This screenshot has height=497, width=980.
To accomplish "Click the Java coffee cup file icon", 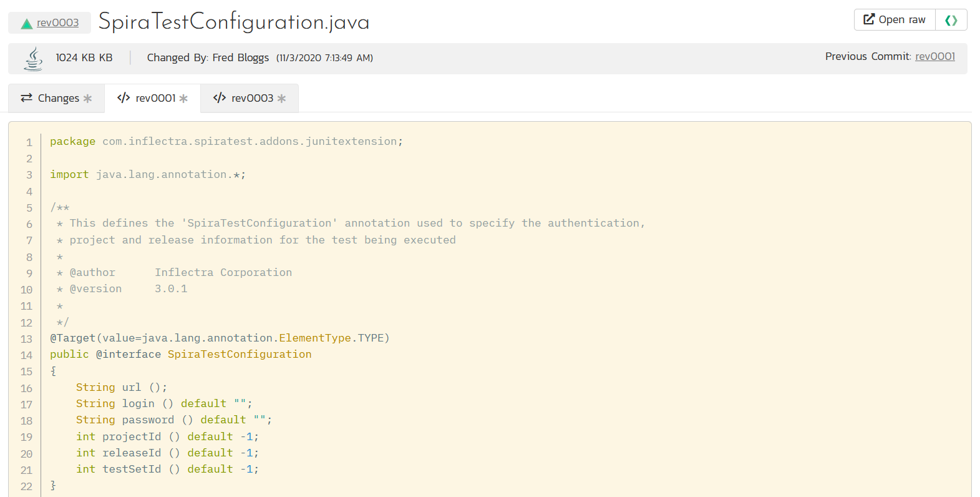I will click(33, 58).
